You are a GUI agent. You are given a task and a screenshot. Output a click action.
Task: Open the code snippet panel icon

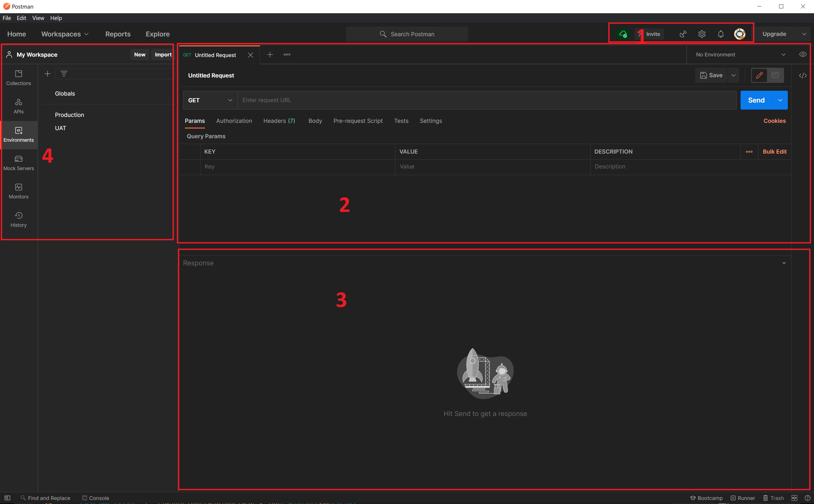tap(803, 76)
